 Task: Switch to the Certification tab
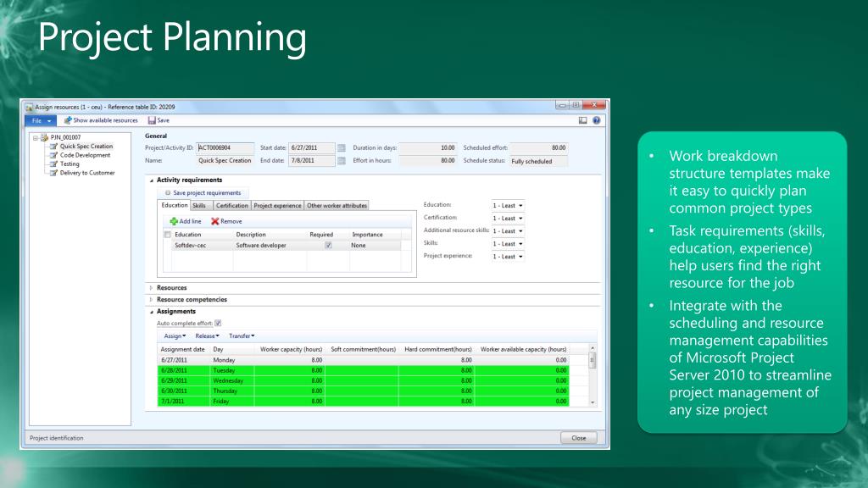[232, 206]
